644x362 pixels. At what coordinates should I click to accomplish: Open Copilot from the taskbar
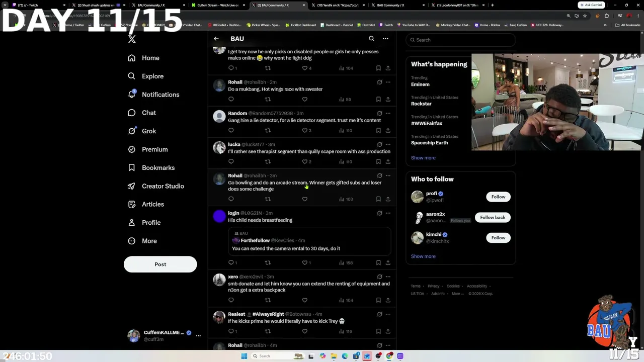click(x=323, y=356)
